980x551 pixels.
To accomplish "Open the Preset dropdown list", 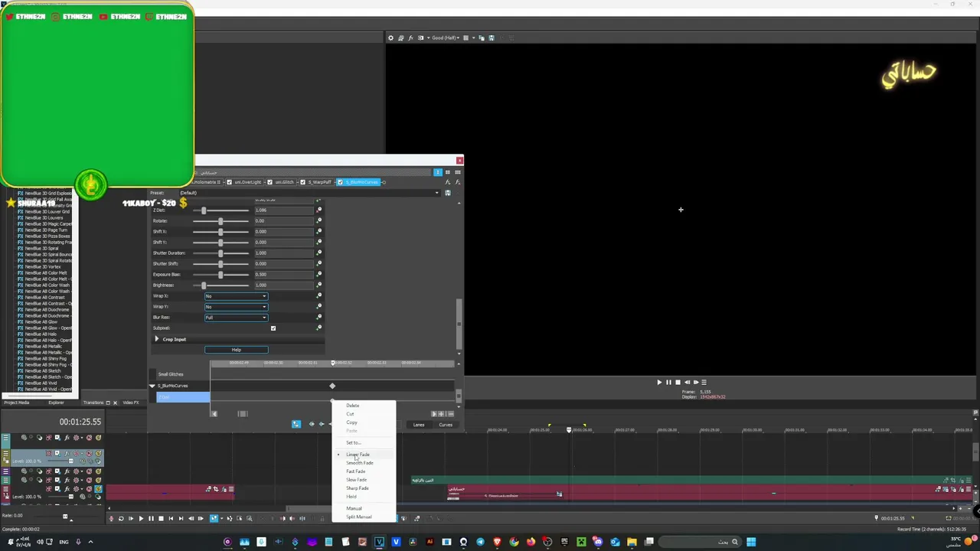I will click(x=437, y=193).
